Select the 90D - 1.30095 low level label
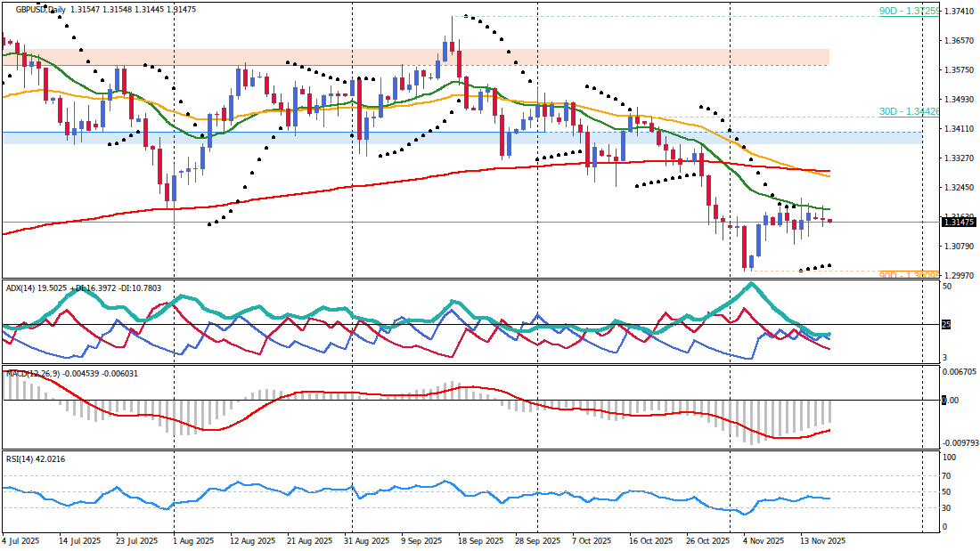Screen dimensions: 980x551 (x=909, y=276)
